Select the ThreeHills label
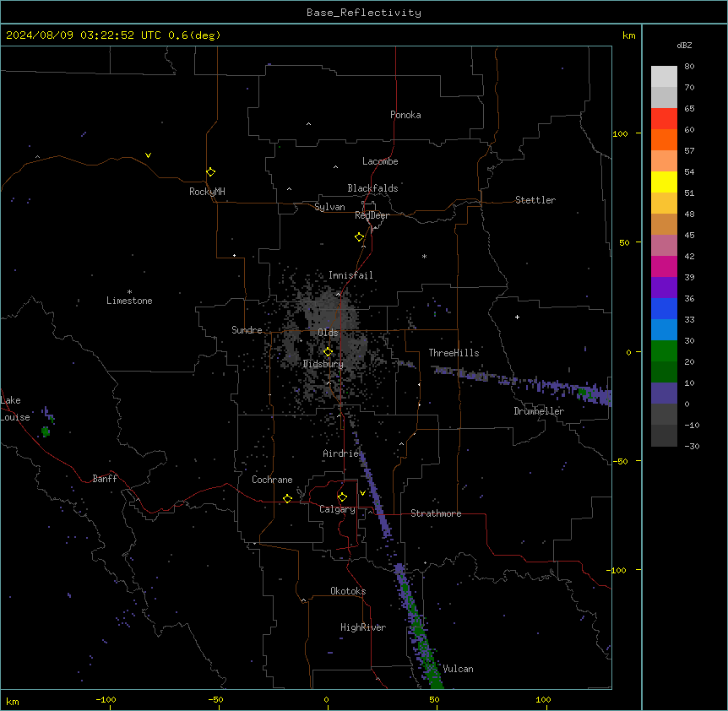The image size is (728, 711). point(454,353)
